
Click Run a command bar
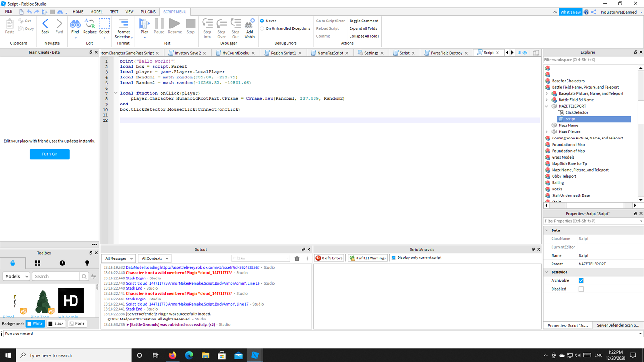[322, 334]
